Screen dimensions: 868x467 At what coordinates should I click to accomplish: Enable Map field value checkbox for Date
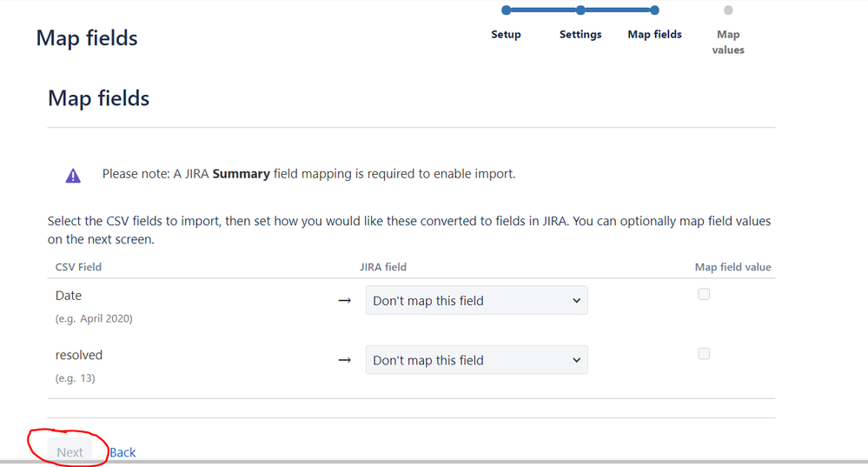point(704,295)
